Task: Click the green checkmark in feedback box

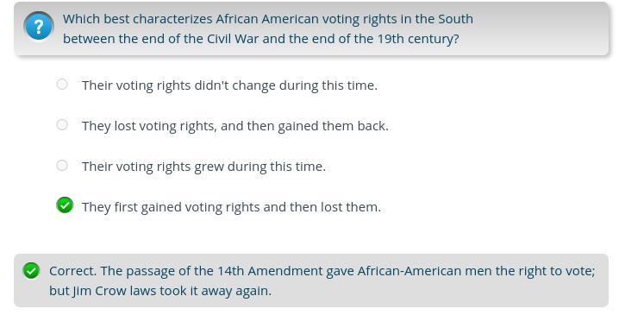Action: point(31,271)
